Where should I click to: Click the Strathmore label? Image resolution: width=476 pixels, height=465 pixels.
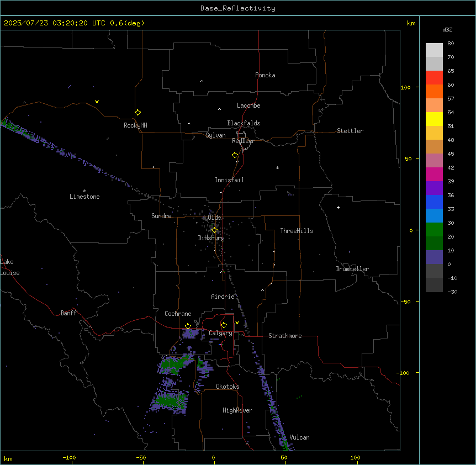pyautogui.click(x=285, y=336)
